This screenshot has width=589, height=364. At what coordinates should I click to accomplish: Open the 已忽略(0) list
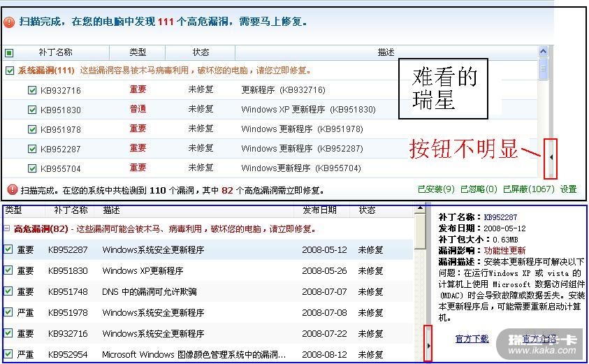tap(479, 189)
